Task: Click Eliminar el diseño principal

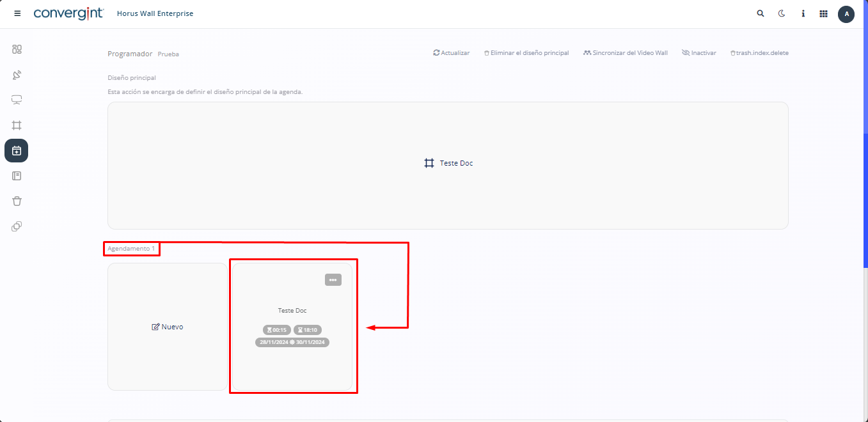Action: (x=526, y=53)
